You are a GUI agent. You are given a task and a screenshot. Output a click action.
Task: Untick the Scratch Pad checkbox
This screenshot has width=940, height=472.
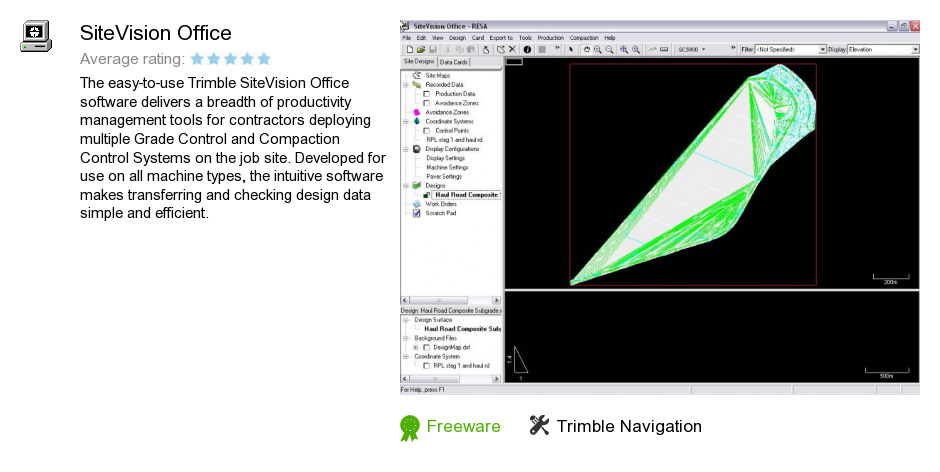[x=417, y=213]
